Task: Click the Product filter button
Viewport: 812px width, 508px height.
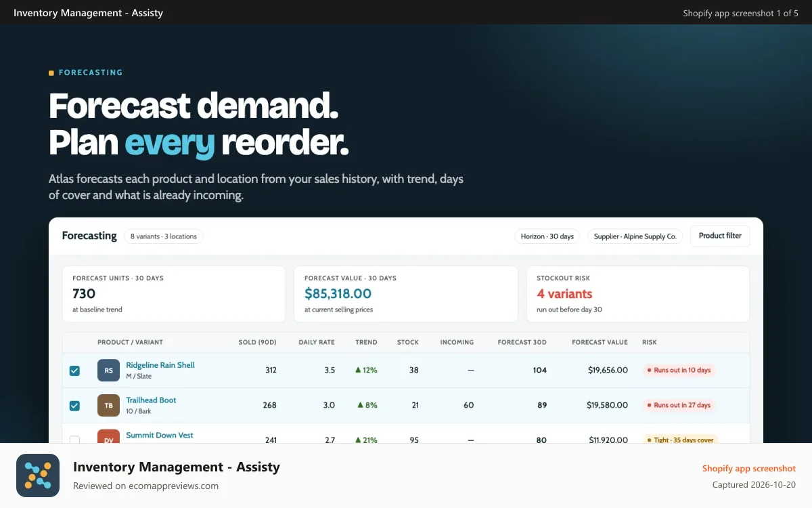Action: tap(720, 236)
